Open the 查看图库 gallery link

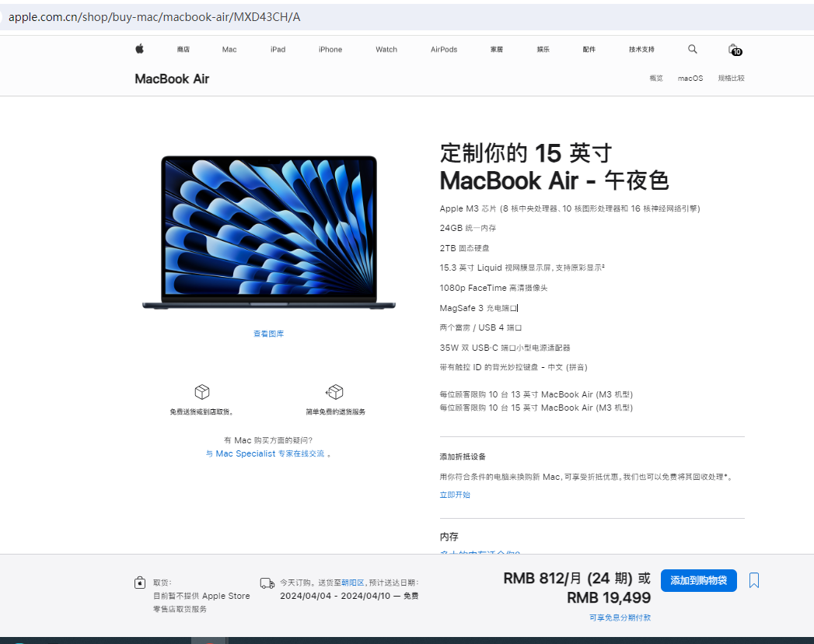pyautogui.click(x=268, y=334)
